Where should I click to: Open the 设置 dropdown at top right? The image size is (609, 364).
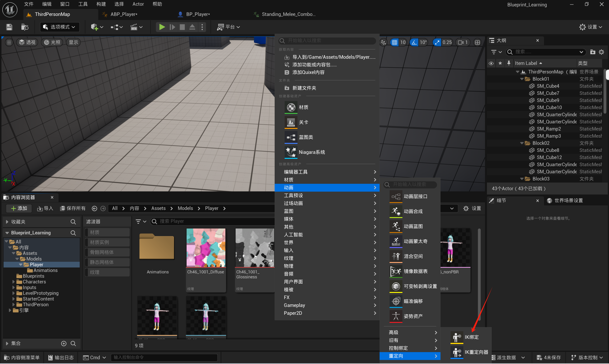click(x=591, y=27)
